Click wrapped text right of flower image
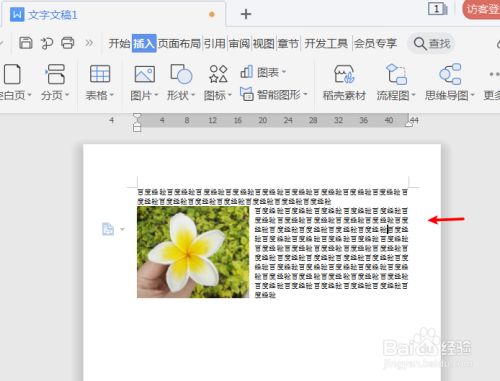Screen dimensions: 500x381 coord(331,253)
